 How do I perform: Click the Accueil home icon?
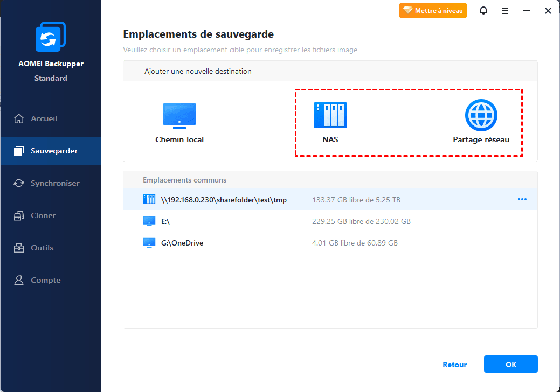click(x=18, y=118)
